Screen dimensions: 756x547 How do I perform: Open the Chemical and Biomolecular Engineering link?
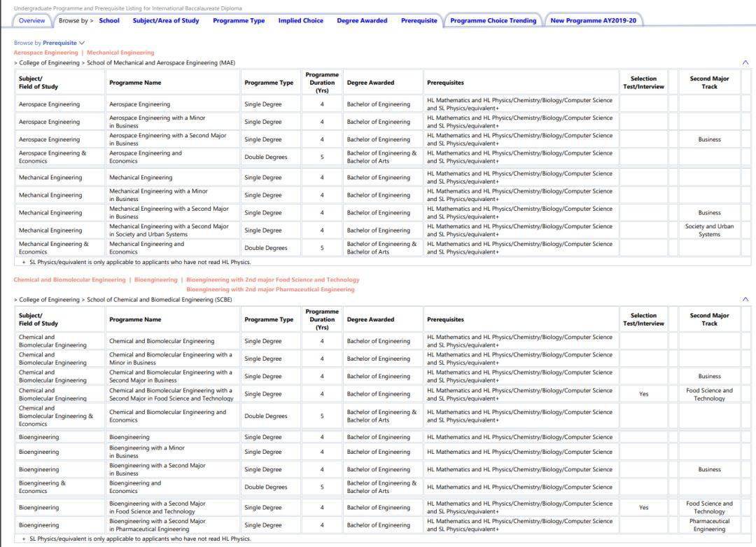pyautogui.click(x=69, y=279)
